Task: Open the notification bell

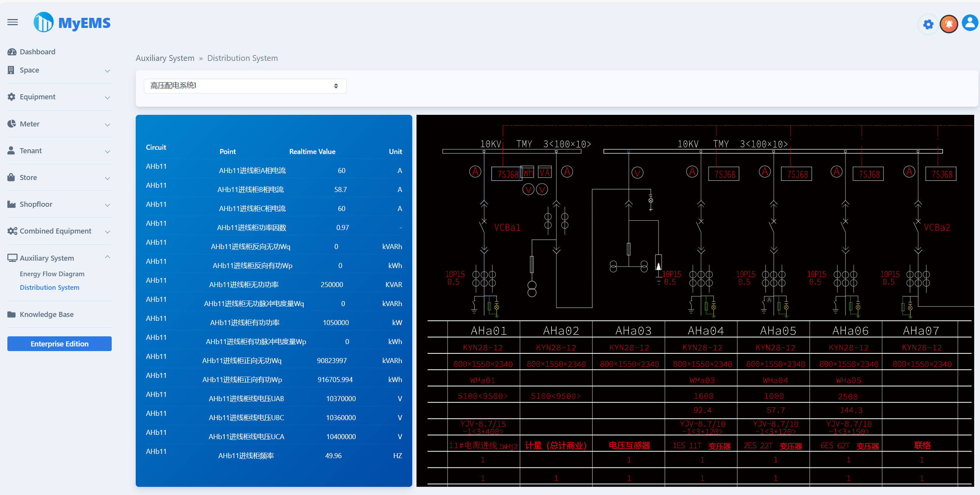Action: pyautogui.click(x=949, y=23)
